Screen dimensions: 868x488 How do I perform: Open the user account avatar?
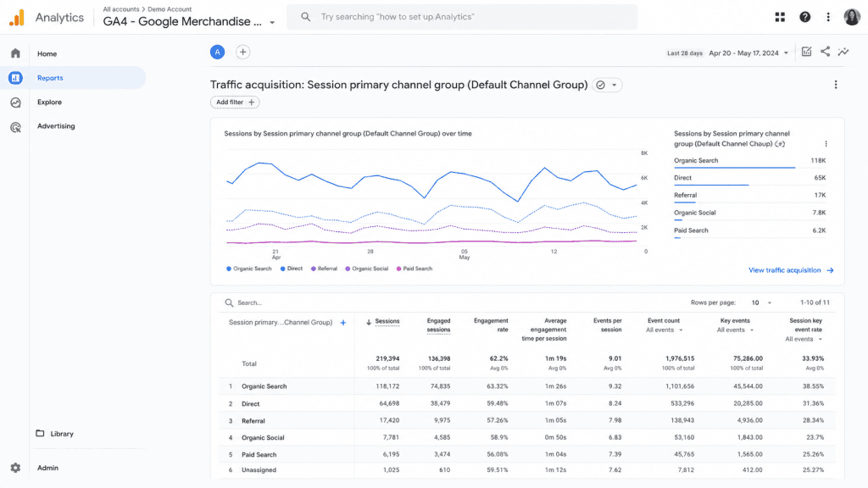pos(852,17)
